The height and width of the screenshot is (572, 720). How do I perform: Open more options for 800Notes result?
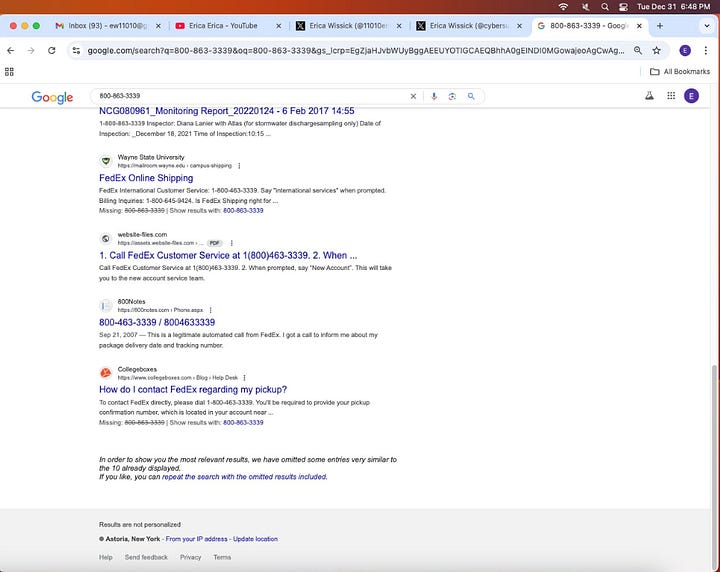(210, 310)
